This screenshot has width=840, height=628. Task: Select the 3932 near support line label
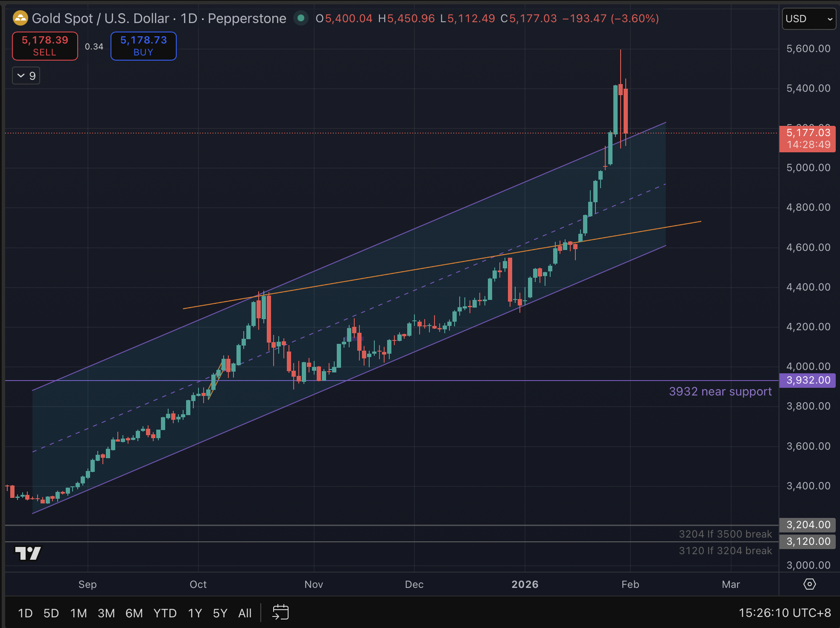[720, 391]
